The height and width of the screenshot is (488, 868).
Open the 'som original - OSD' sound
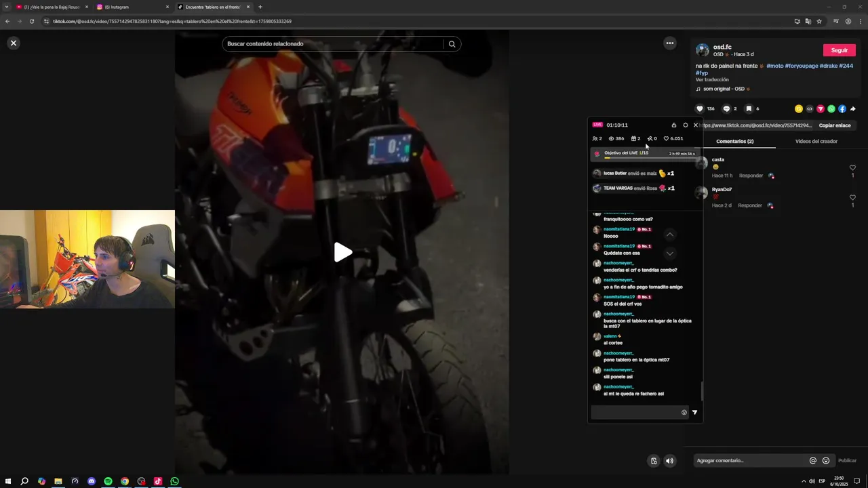coord(723,89)
